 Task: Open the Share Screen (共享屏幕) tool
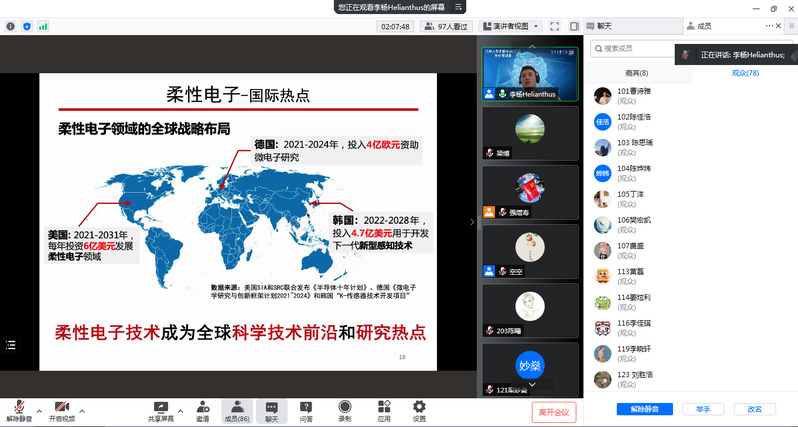pyautogui.click(x=160, y=411)
